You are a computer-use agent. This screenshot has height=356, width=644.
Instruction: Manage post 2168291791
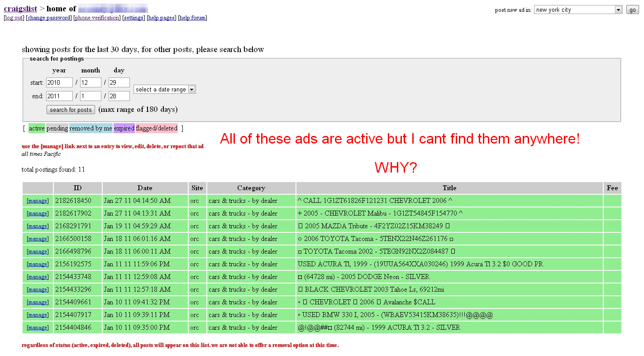pyautogui.click(x=38, y=226)
